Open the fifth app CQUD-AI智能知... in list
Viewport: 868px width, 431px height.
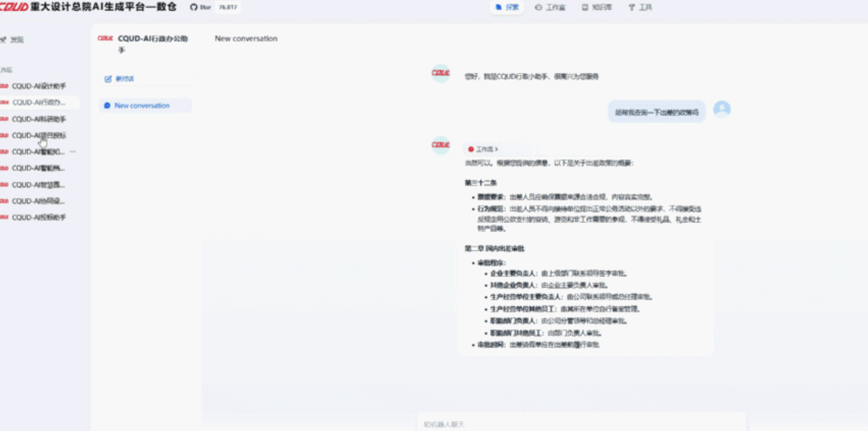[37, 152]
